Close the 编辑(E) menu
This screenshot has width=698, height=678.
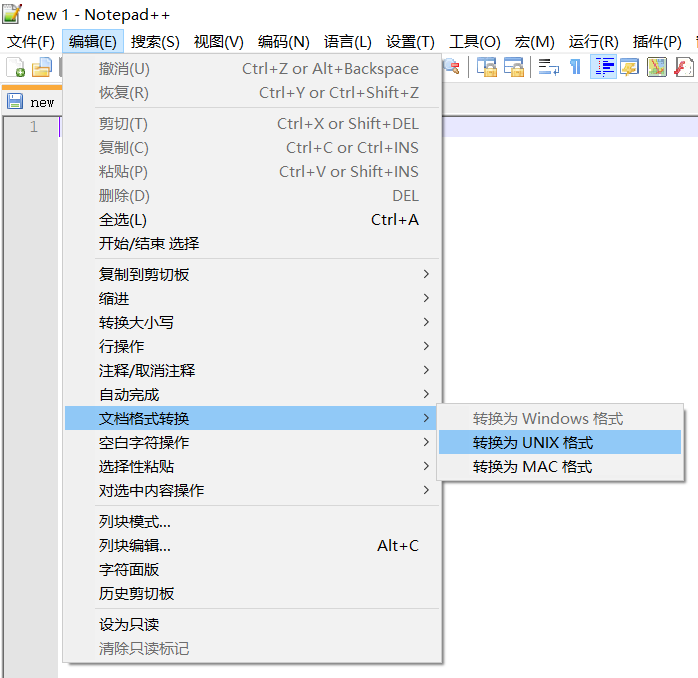(x=93, y=42)
